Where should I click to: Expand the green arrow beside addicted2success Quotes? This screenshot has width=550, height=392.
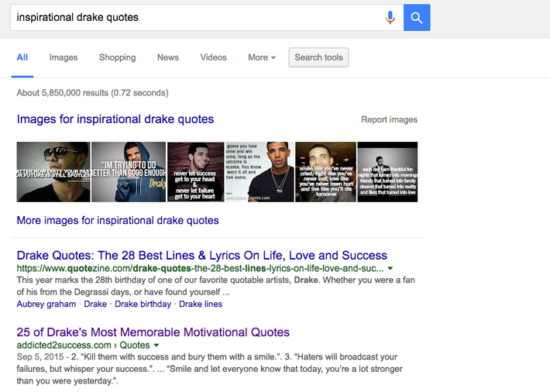point(156,346)
